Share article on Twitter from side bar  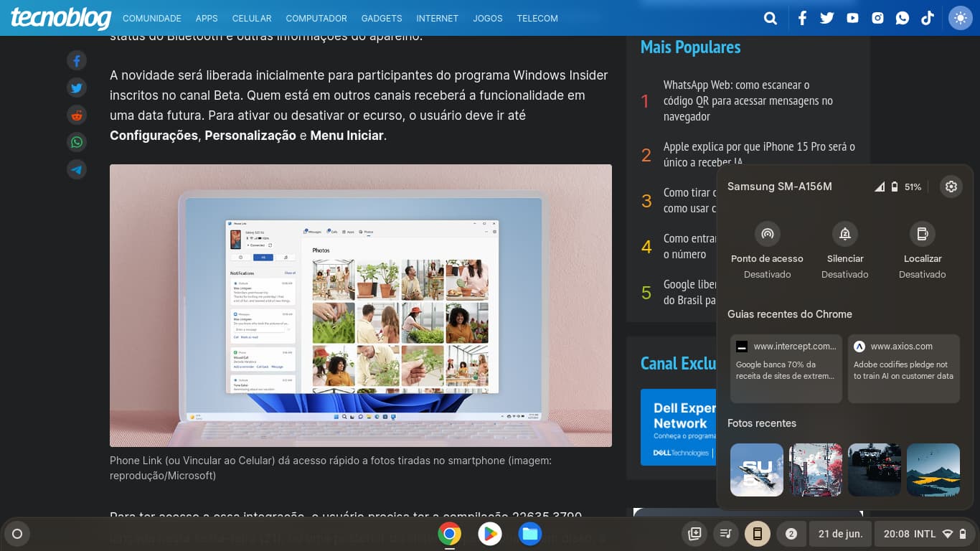point(77,88)
